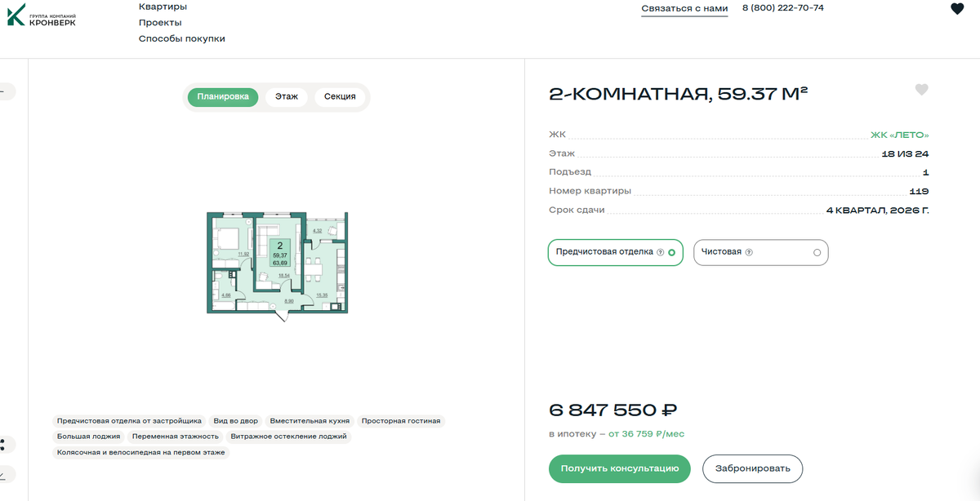Switch to the Планировка tab
The height and width of the screenshot is (501, 980).
(222, 97)
